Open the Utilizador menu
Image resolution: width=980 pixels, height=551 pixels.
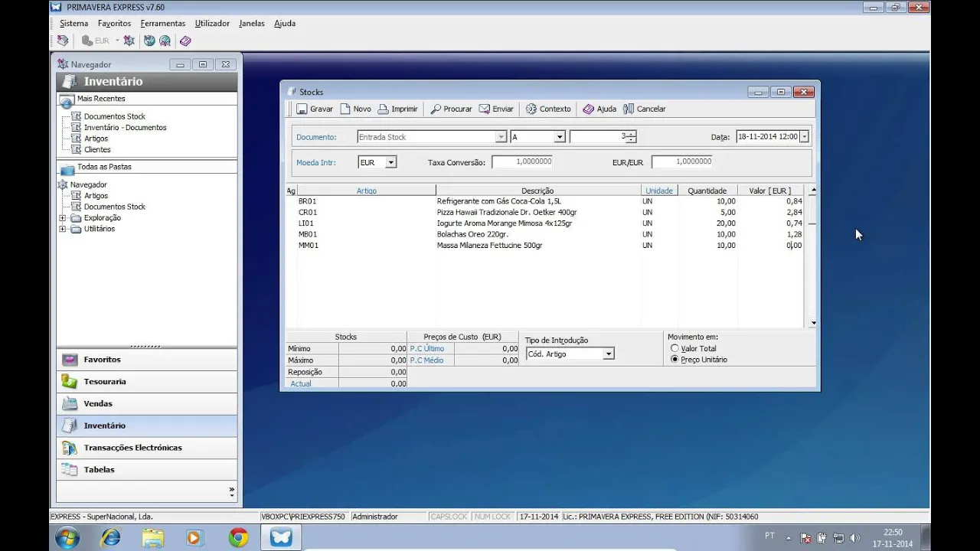212,24
